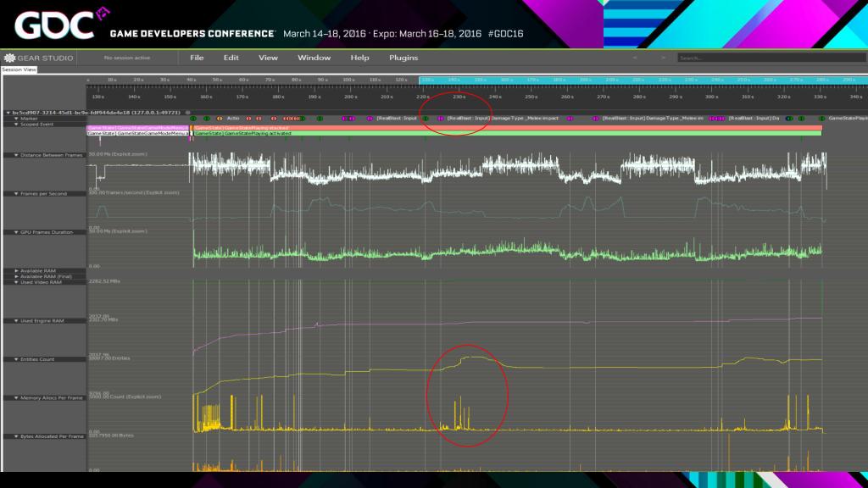
Task: Collapse the session bc5cd907 tree node
Action: (8, 112)
